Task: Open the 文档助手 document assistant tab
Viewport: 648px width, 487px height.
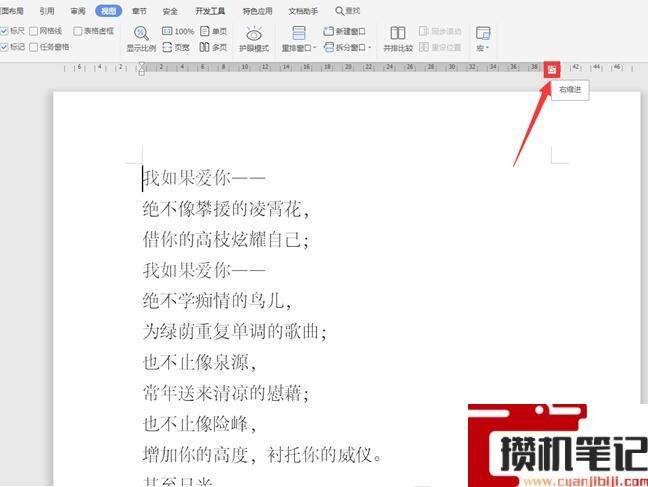Action: click(303, 11)
